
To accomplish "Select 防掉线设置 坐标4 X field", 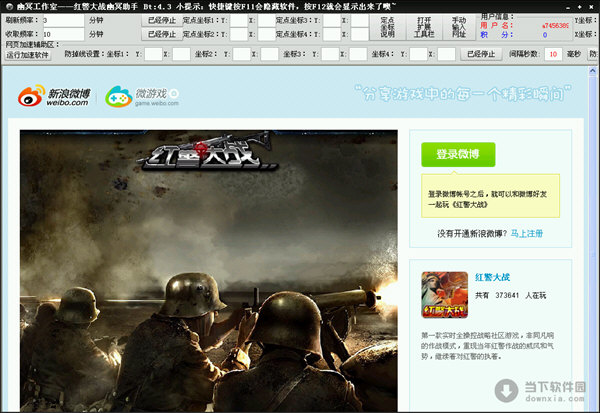I will tap(446, 54).
